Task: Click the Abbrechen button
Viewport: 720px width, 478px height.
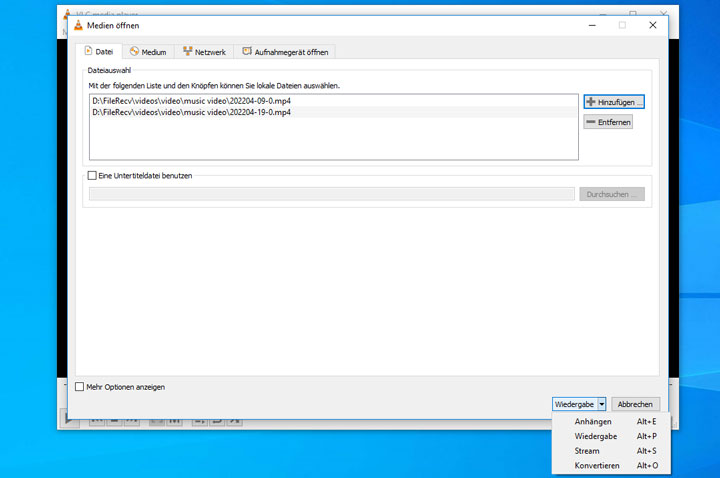Action: 635,404
